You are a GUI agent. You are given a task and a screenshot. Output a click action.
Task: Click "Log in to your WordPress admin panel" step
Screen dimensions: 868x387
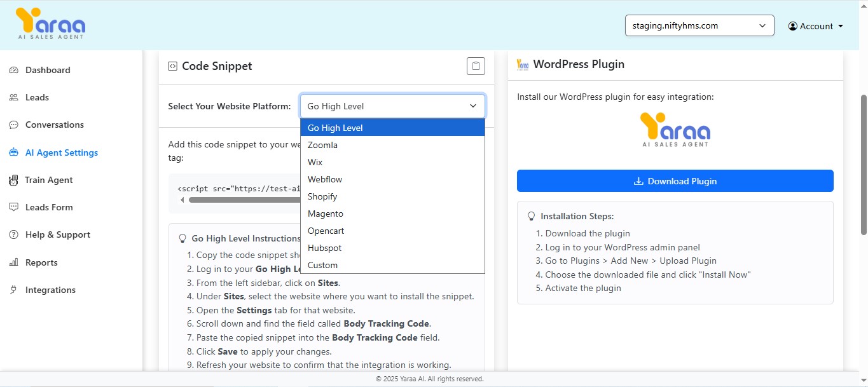(x=623, y=247)
